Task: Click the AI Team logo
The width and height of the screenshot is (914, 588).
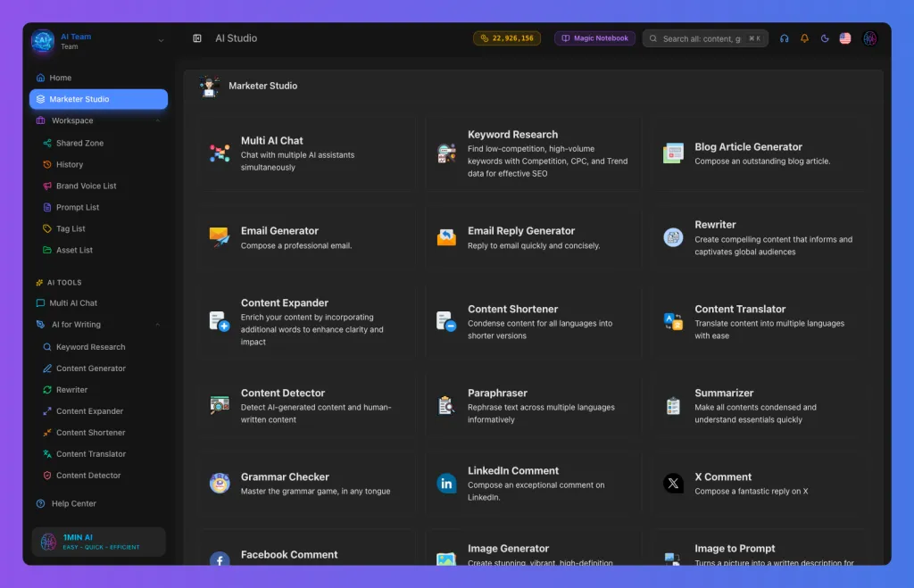Action: click(43, 41)
